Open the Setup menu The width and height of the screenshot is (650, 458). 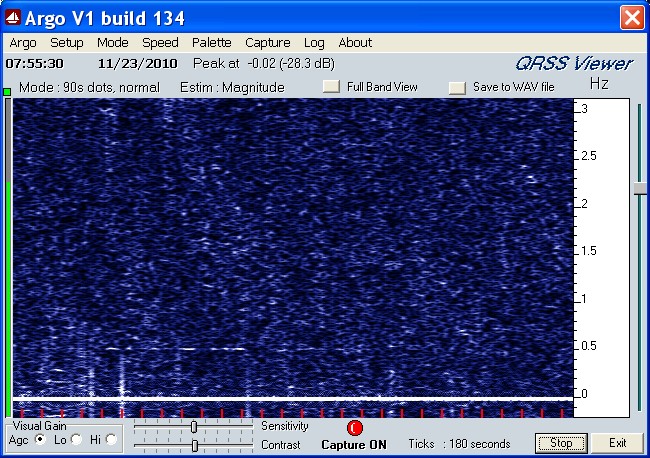[x=67, y=43]
